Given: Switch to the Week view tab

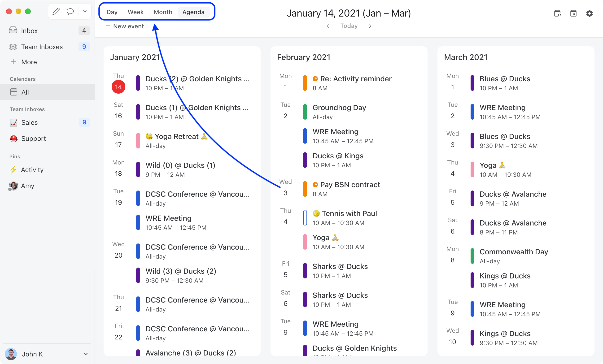Looking at the screenshot, I should 135,12.
